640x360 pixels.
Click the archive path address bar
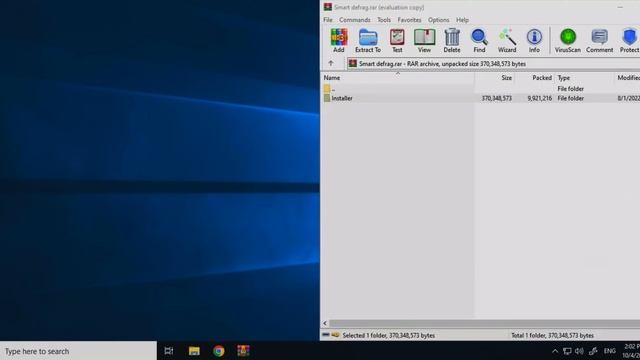pyautogui.click(x=493, y=64)
